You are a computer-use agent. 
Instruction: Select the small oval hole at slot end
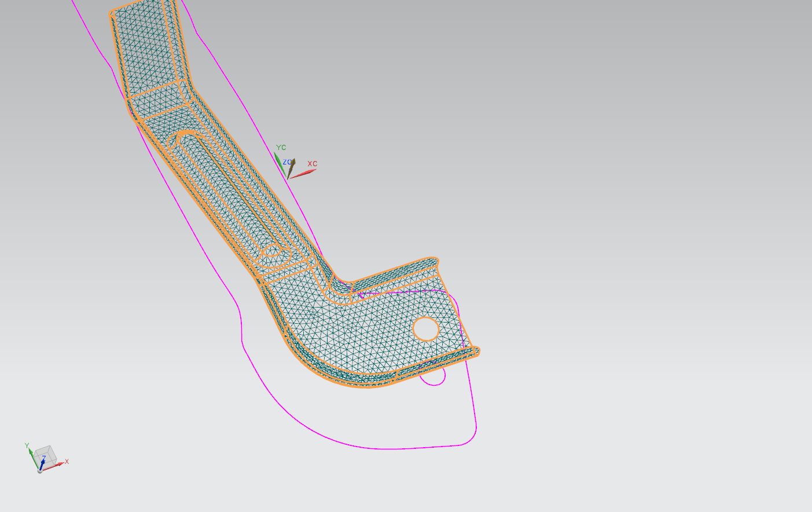[271, 251]
